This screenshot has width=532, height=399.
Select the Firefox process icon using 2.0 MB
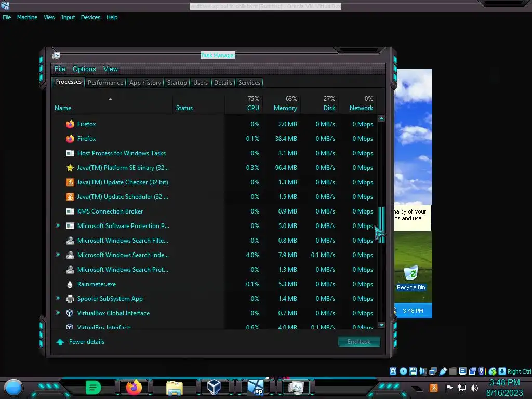[x=70, y=124]
